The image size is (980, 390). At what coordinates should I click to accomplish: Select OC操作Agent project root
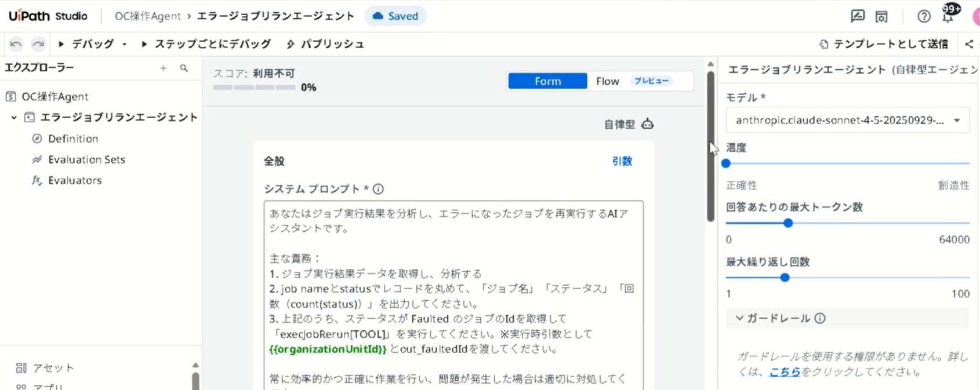[x=55, y=96]
